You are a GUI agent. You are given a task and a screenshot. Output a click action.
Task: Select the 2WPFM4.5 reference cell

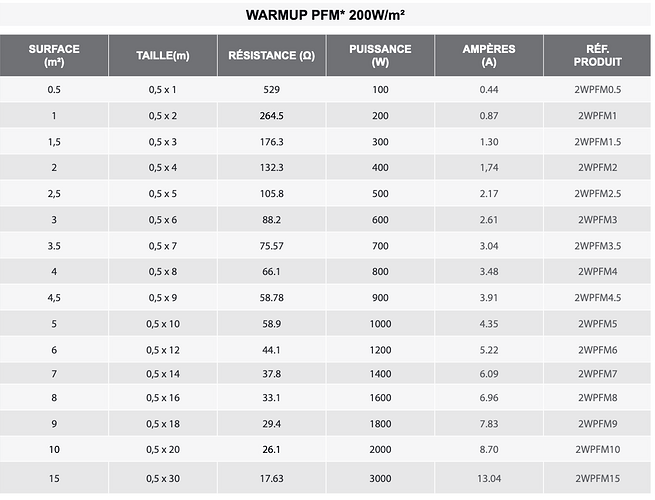[x=597, y=298]
